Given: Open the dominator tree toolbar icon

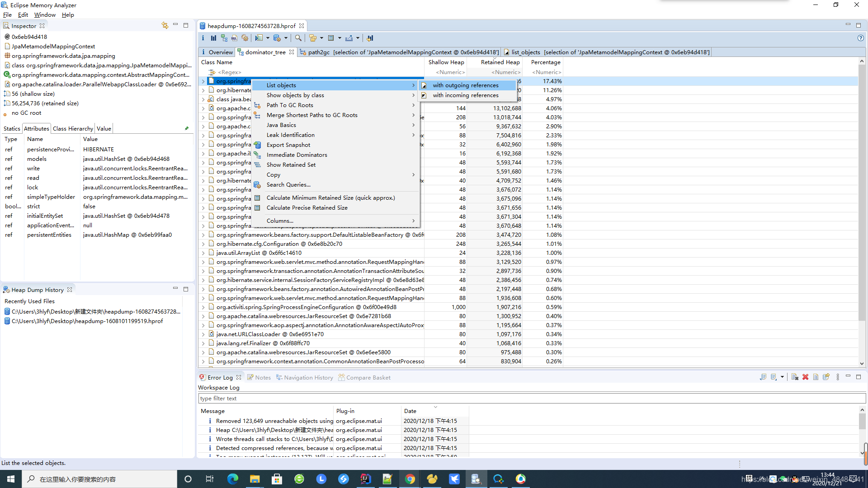Looking at the screenshot, I should [224, 38].
